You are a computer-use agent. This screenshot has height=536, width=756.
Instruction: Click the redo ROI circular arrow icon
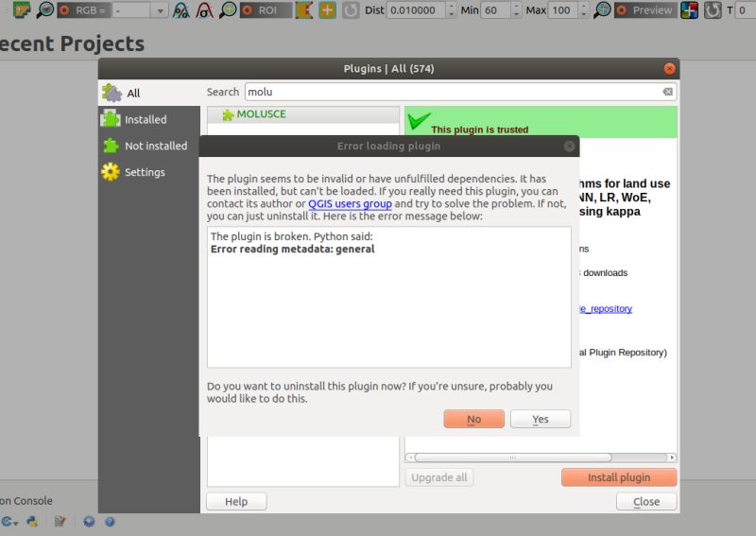351,10
